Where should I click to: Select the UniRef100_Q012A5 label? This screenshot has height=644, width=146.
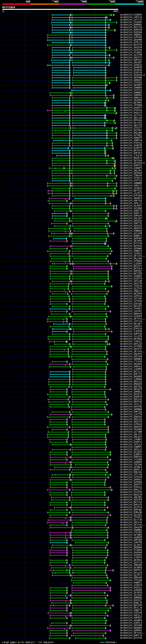coord(131,233)
